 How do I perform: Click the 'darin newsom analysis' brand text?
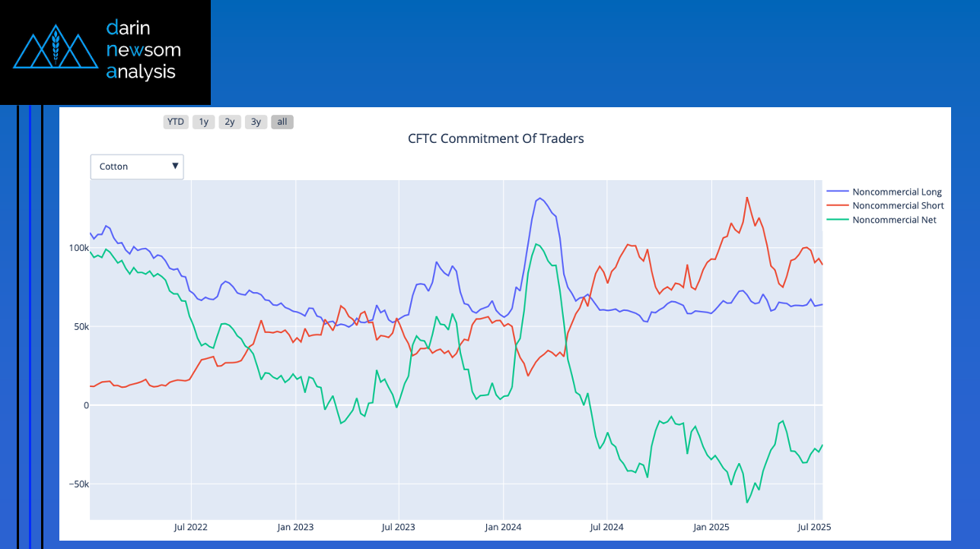coord(144,50)
